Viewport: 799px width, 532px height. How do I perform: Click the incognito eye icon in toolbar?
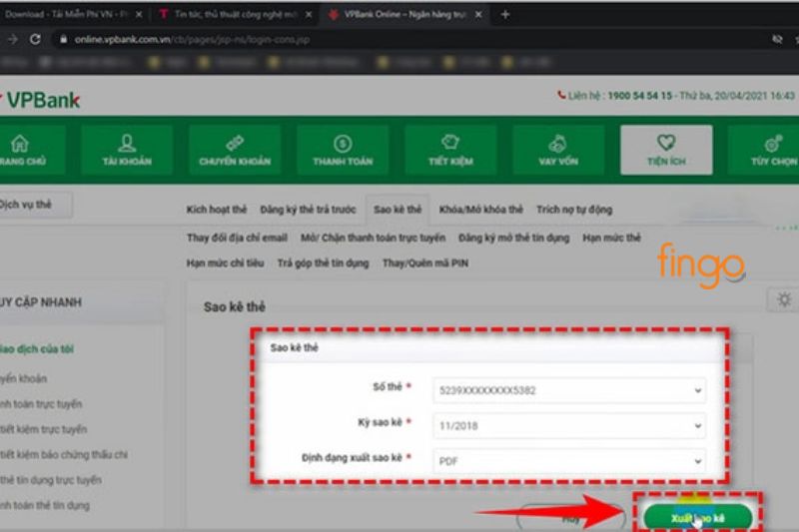coord(777,39)
